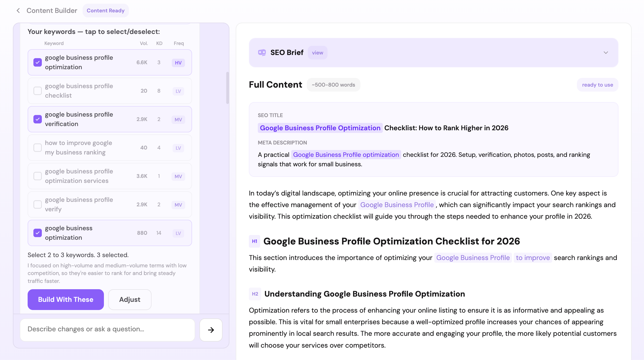Image resolution: width=644 pixels, height=360 pixels.
Task: Click LV tag on checklist keyword row
Action: pyautogui.click(x=178, y=91)
